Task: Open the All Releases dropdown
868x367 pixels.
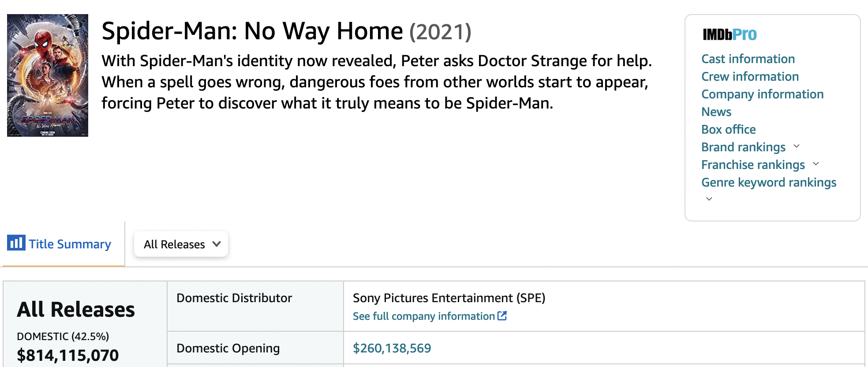Action: pos(181,244)
